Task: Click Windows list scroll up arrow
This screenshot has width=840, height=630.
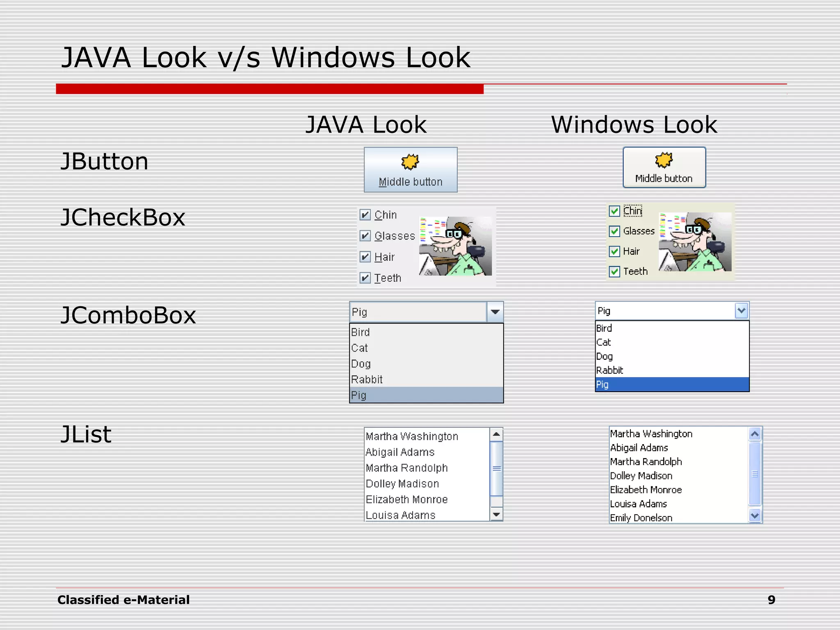Action: pos(755,434)
